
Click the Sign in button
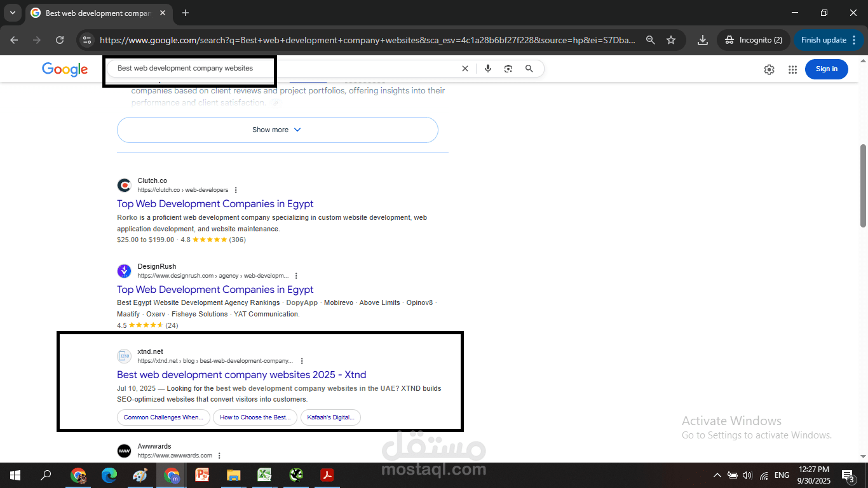pos(827,69)
